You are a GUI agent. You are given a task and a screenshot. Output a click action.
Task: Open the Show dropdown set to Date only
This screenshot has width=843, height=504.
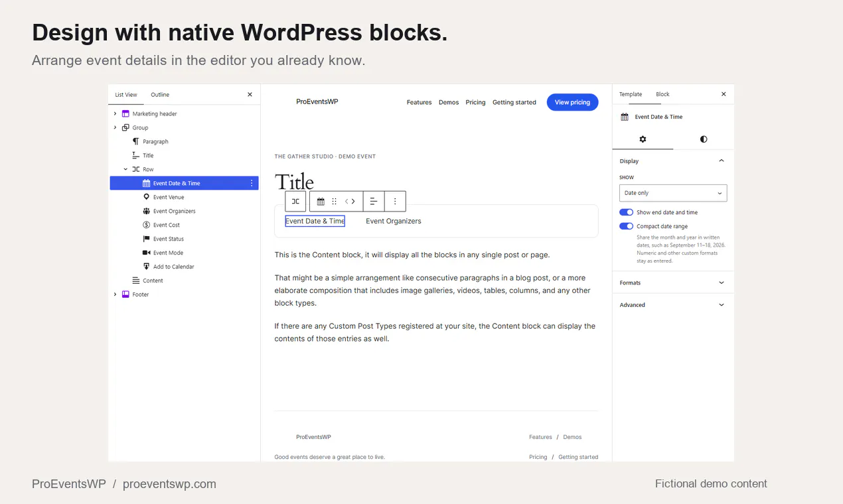pos(673,193)
